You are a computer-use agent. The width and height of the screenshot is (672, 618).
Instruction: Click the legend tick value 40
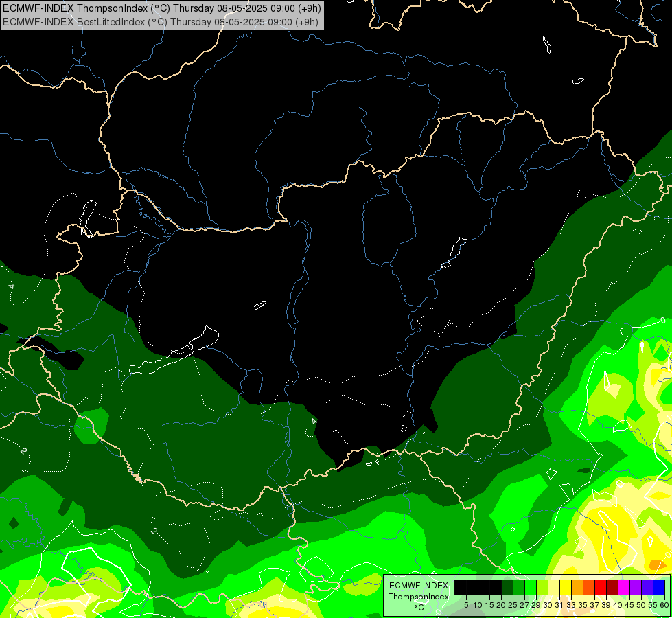(x=618, y=605)
